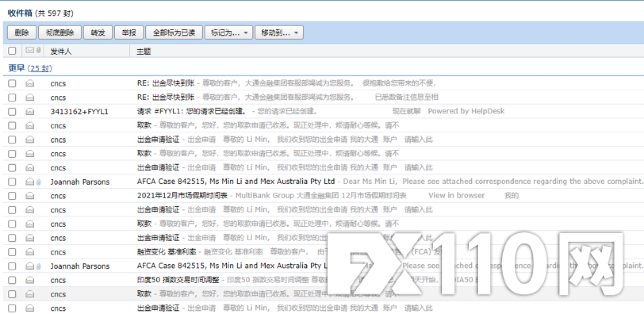This screenshot has width=644, height=314.
Task: Check the box for the 2021年12月市场假期时间表 email
Action: tap(12, 196)
